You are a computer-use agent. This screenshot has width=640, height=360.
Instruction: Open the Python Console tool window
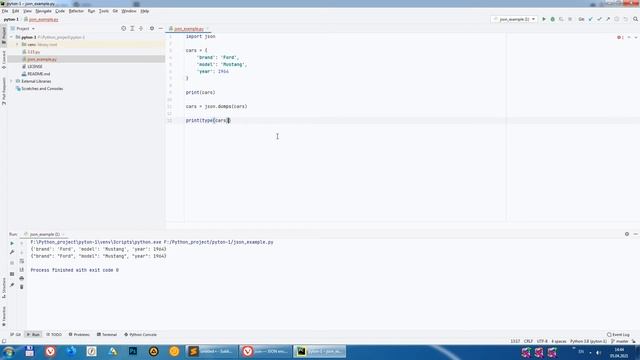pyautogui.click(x=140, y=335)
